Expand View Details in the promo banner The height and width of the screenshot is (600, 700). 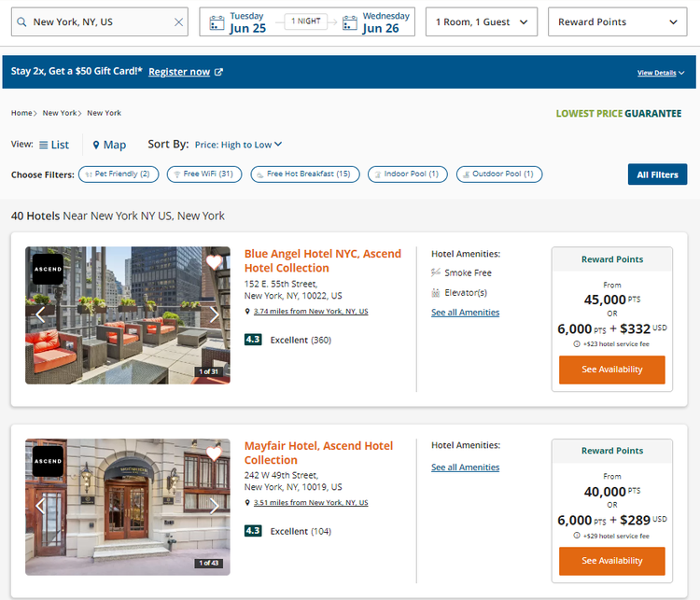[660, 73]
